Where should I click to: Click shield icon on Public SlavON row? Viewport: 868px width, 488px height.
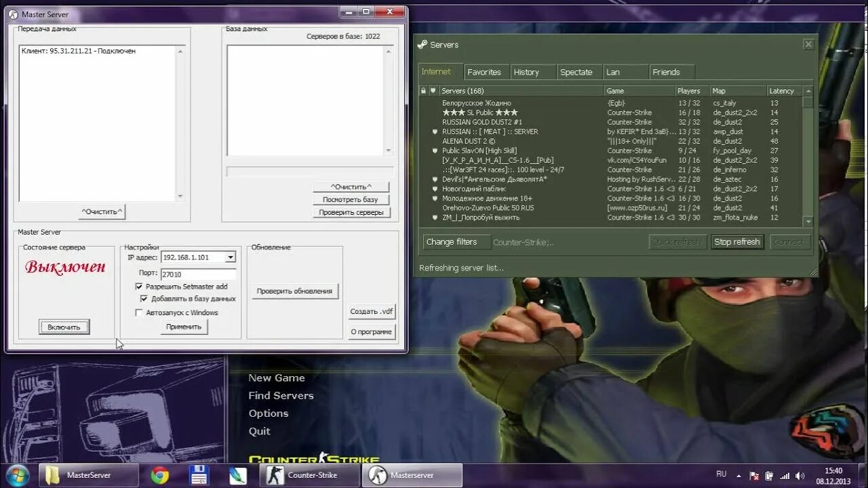point(435,150)
